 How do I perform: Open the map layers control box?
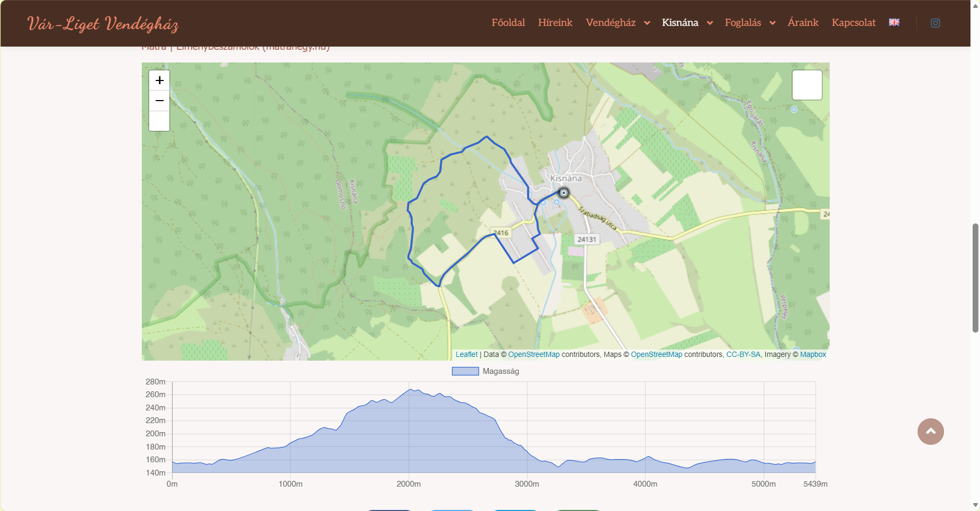(x=806, y=85)
